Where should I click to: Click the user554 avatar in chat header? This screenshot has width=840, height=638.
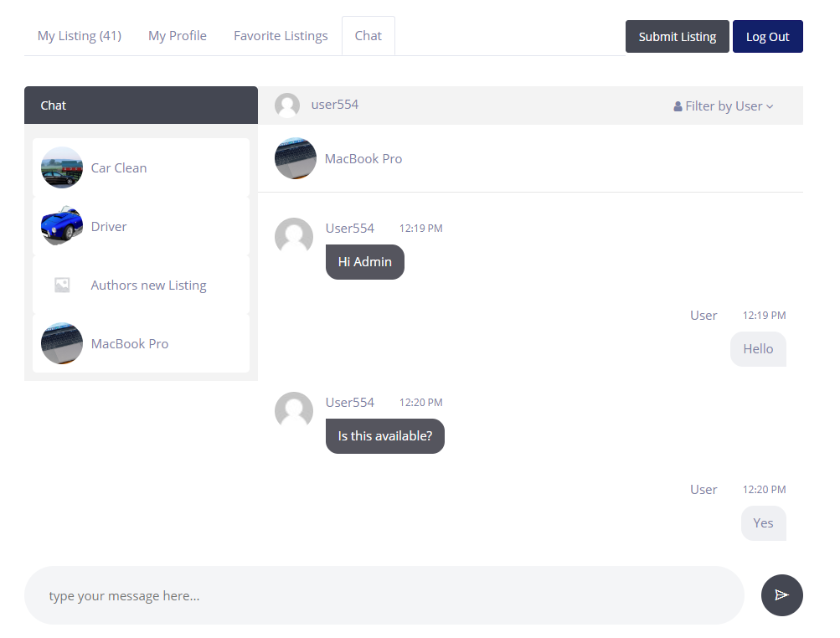(x=287, y=105)
